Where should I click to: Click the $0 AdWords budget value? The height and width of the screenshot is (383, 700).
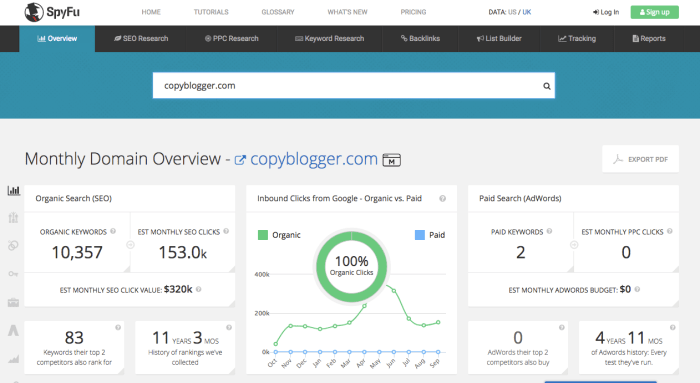625,289
